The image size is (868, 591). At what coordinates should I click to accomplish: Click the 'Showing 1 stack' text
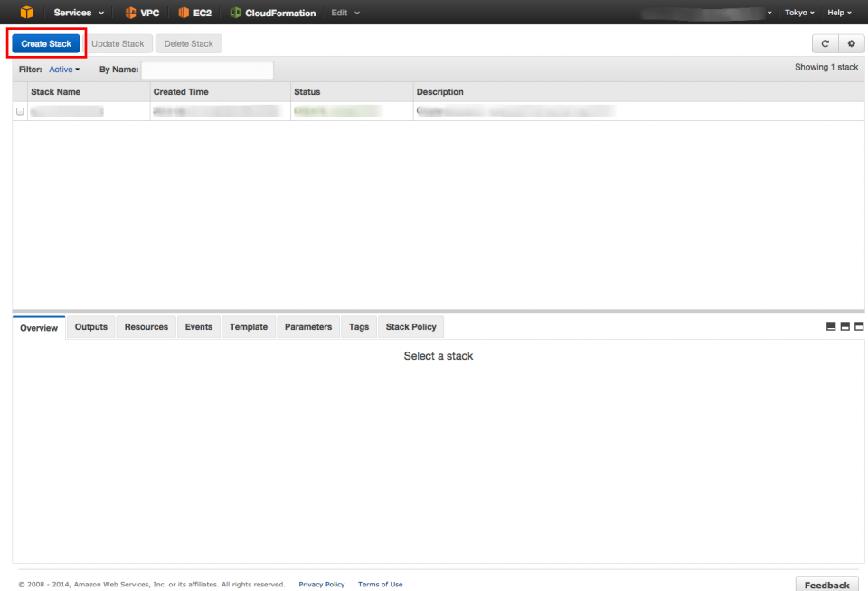(826, 67)
